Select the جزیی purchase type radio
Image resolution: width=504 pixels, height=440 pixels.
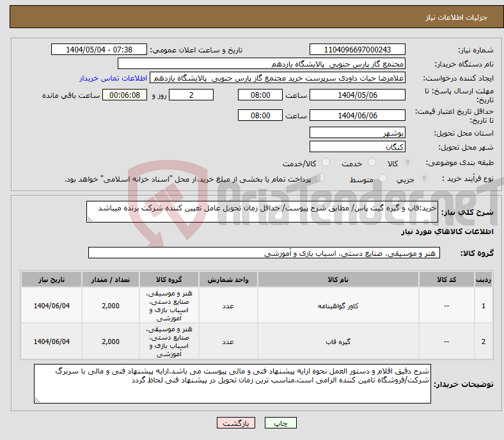pyautogui.click(x=424, y=178)
